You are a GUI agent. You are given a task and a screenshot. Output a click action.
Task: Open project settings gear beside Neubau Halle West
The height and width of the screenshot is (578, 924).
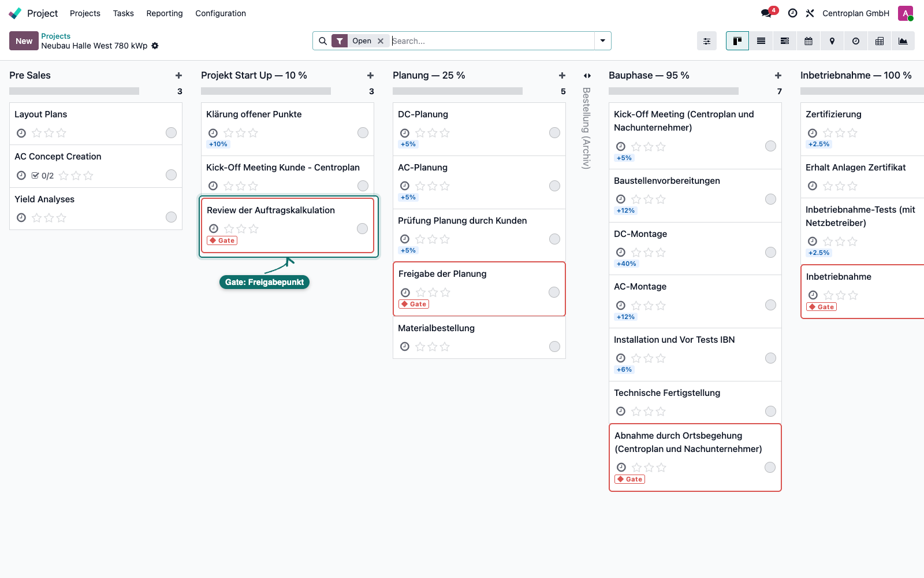(x=155, y=46)
